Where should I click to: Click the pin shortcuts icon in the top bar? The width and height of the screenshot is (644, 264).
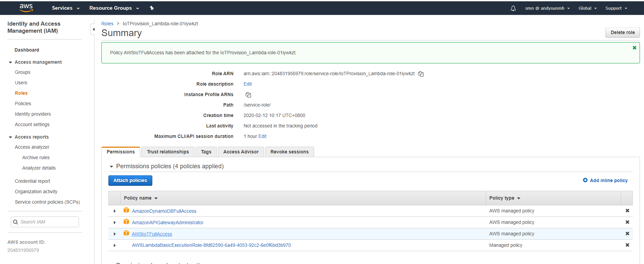point(152,8)
